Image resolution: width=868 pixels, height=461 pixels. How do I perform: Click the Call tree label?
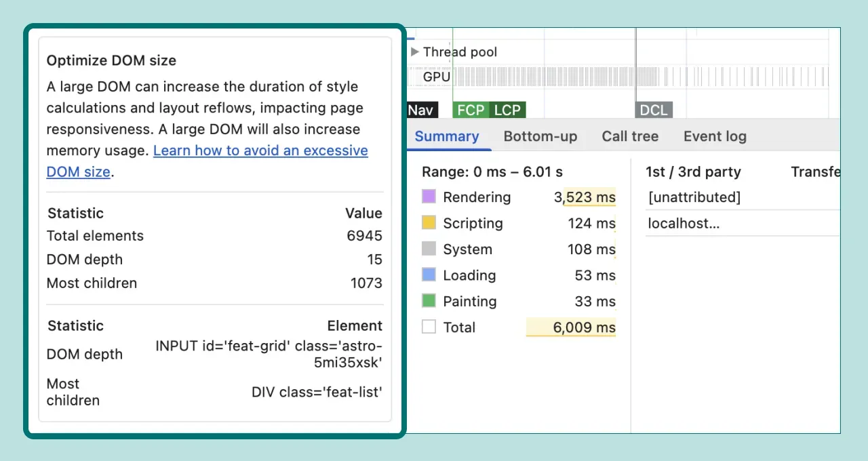[630, 136]
